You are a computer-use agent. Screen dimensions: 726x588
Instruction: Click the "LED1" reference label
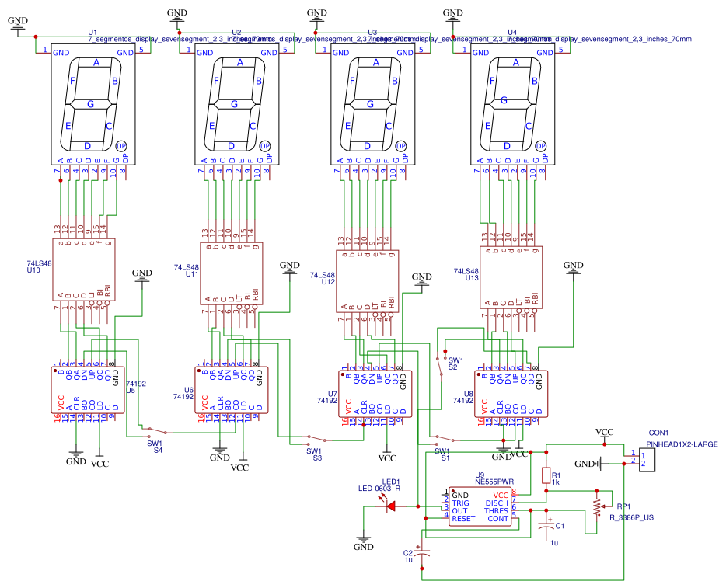coord(391,482)
